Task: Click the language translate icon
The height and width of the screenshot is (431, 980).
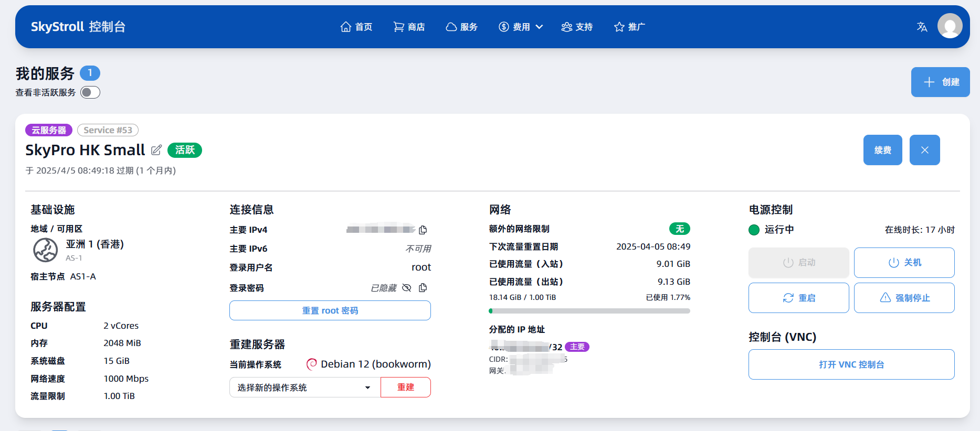Action: [x=922, y=27]
